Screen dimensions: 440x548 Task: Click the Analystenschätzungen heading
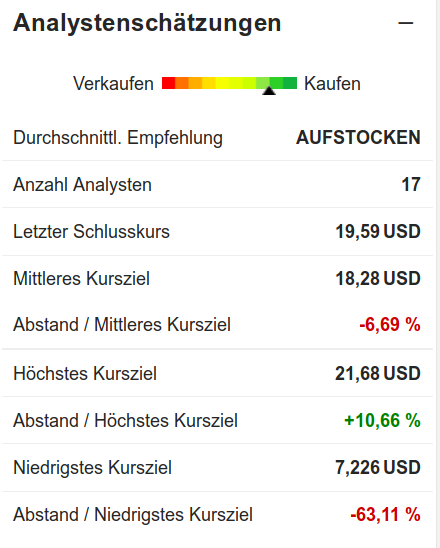(147, 23)
